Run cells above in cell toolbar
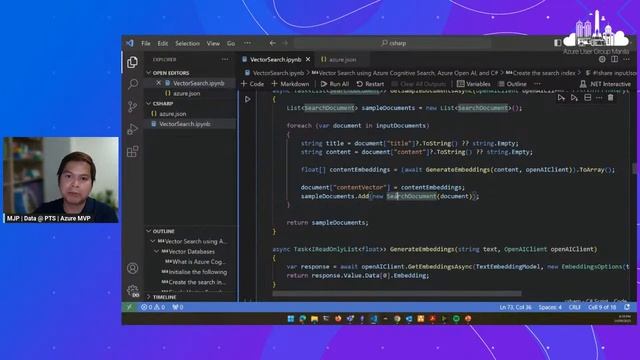The image size is (640, 360). coord(561,98)
